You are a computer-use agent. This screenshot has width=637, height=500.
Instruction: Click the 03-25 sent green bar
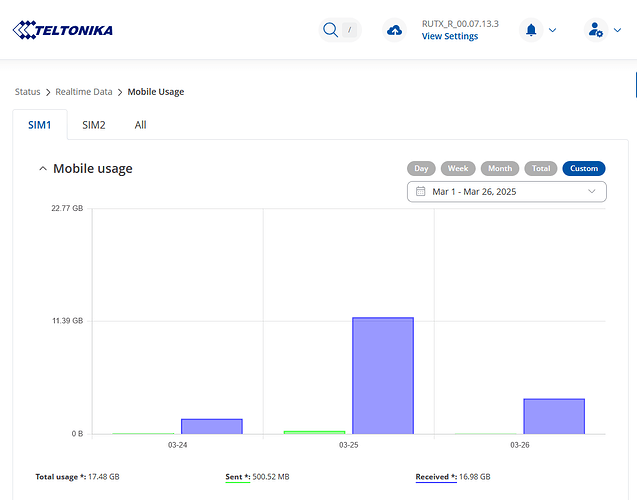click(x=314, y=433)
